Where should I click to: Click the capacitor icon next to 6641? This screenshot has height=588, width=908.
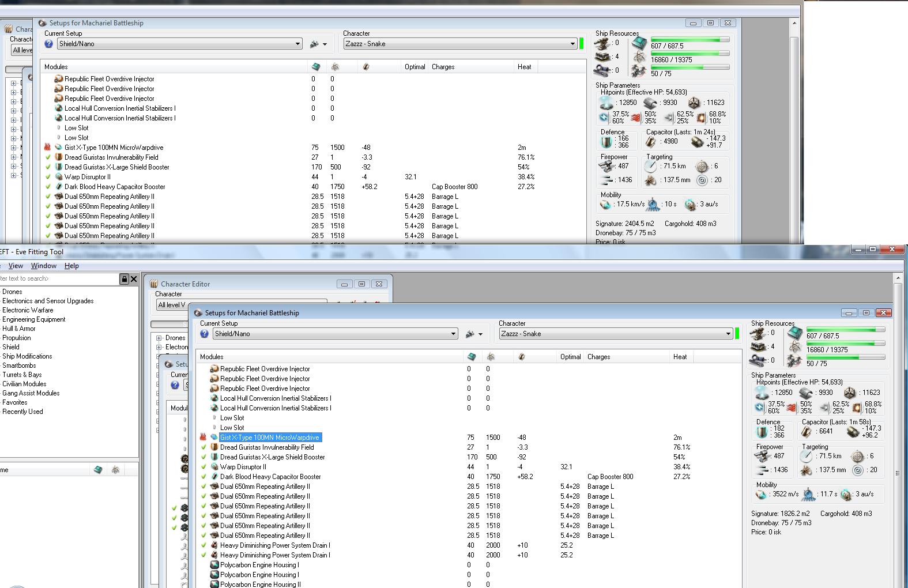807,432
